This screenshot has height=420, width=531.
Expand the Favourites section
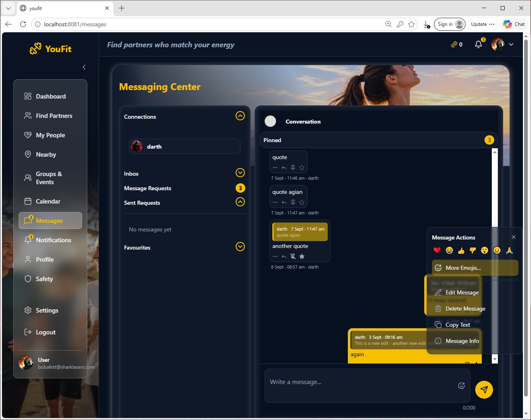pyautogui.click(x=240, y=246)
